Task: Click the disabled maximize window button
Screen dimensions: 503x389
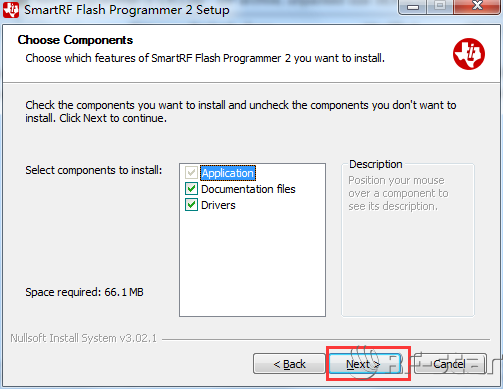Action: coord(440,6)
